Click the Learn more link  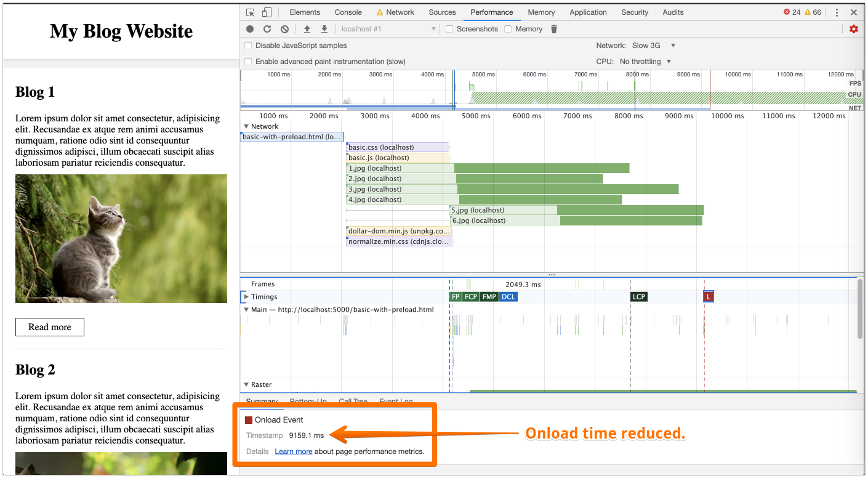[x=294, y=452]
